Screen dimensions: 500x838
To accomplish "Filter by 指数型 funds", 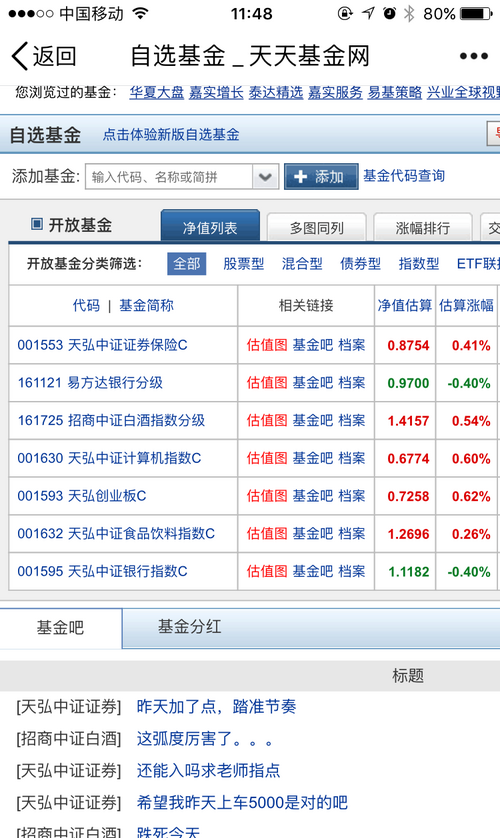I will pyautogui.click(x=419, y=263).
